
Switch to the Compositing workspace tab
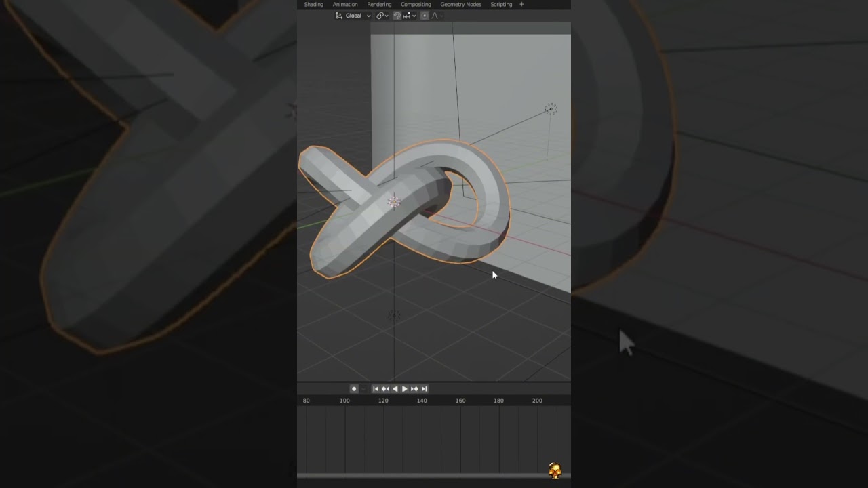tap(416, 4)
